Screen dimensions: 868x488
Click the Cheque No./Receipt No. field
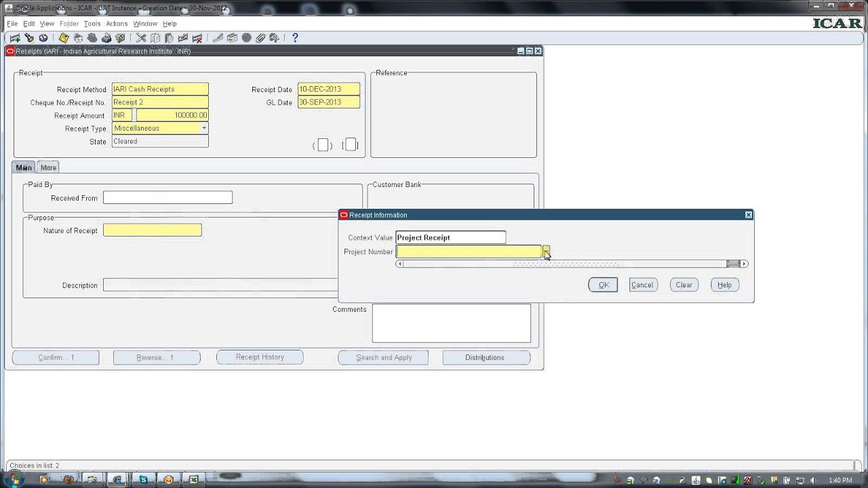160,102
